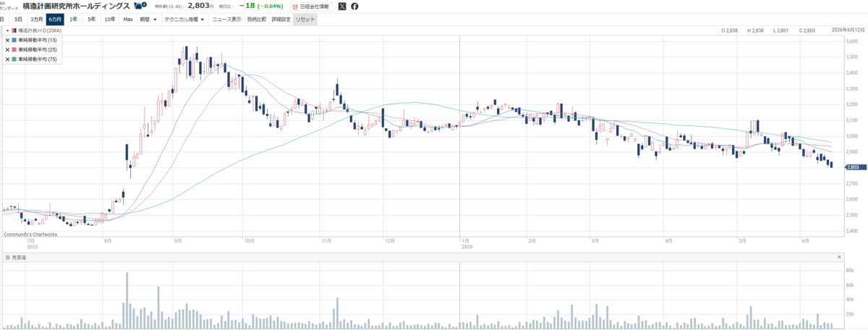Click 単純移動平均 (15) legend label
The image size is (868, 331).
pyautogui.click(x=38, y=40)
